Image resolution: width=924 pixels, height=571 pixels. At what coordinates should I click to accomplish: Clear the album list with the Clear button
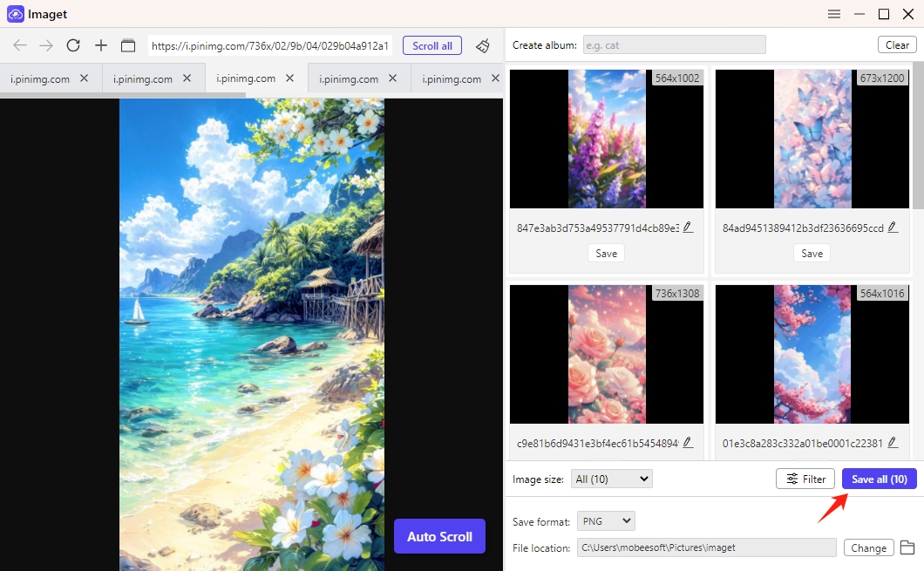point(896,44)
